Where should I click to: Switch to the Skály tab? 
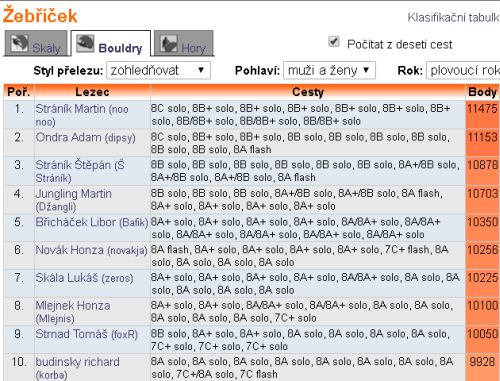point(36,44)
